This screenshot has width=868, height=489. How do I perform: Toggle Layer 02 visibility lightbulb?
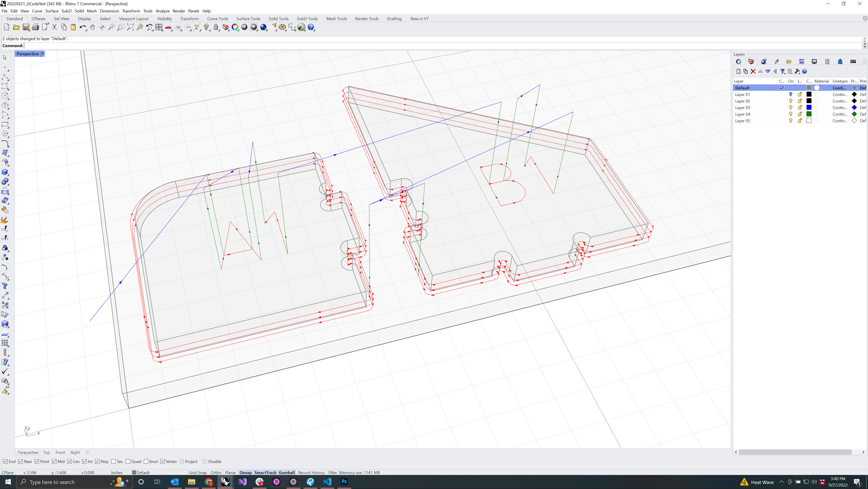[x=790, y=101]
